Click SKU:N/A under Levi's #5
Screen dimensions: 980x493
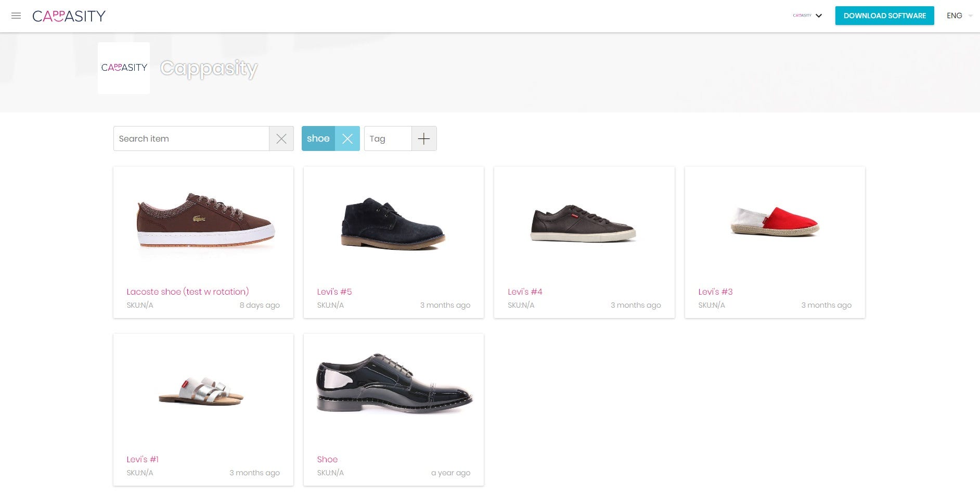click(330, 305)
